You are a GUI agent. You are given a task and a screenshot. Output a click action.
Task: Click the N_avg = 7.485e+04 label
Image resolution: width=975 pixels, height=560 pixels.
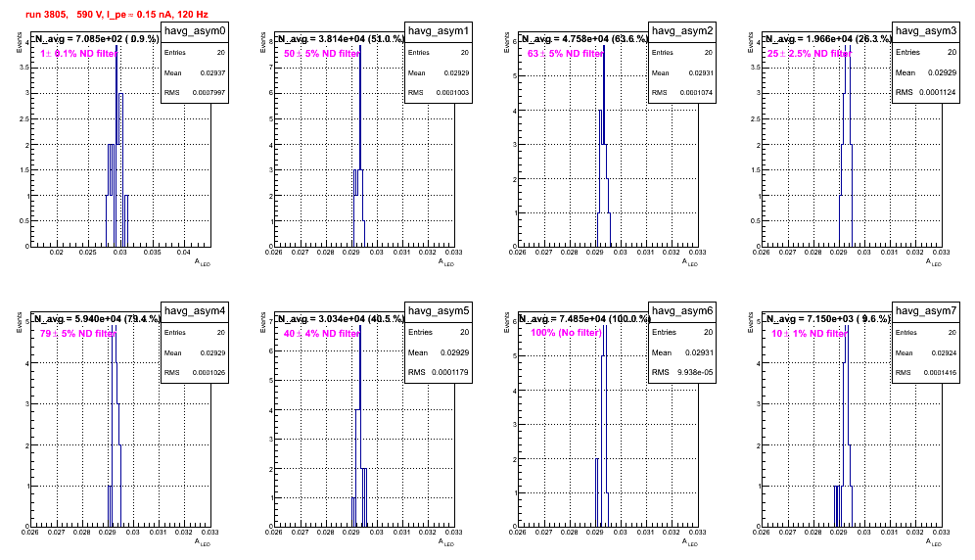584,318
